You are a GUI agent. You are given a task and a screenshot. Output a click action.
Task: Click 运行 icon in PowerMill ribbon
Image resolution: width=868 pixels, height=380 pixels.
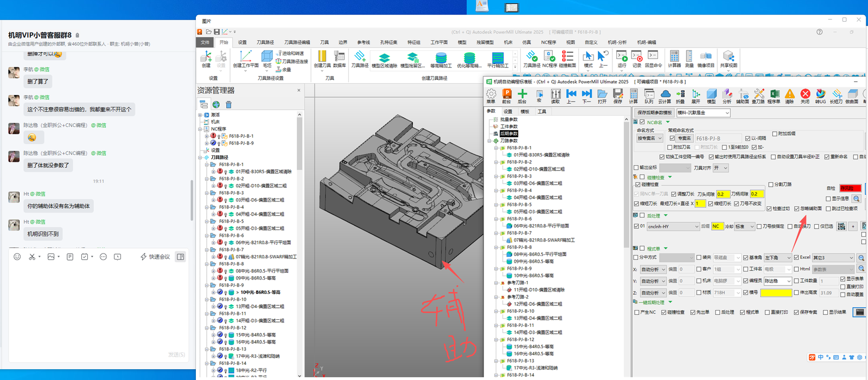coord(622,56)
